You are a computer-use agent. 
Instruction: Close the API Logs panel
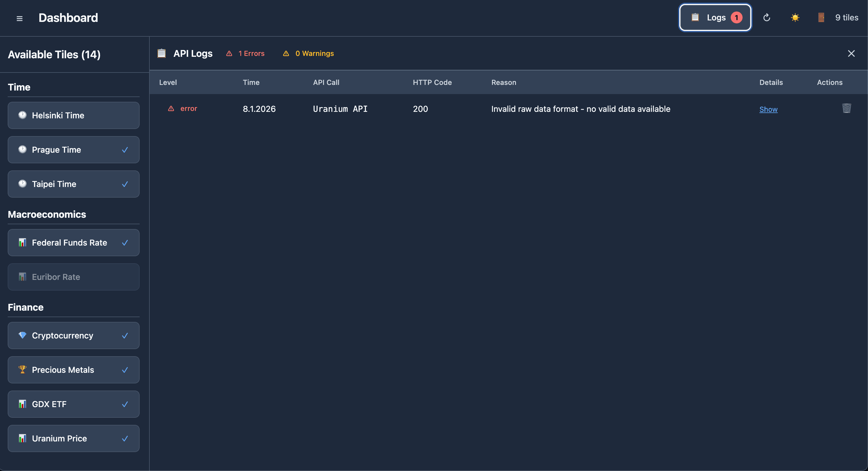point(851,53)
